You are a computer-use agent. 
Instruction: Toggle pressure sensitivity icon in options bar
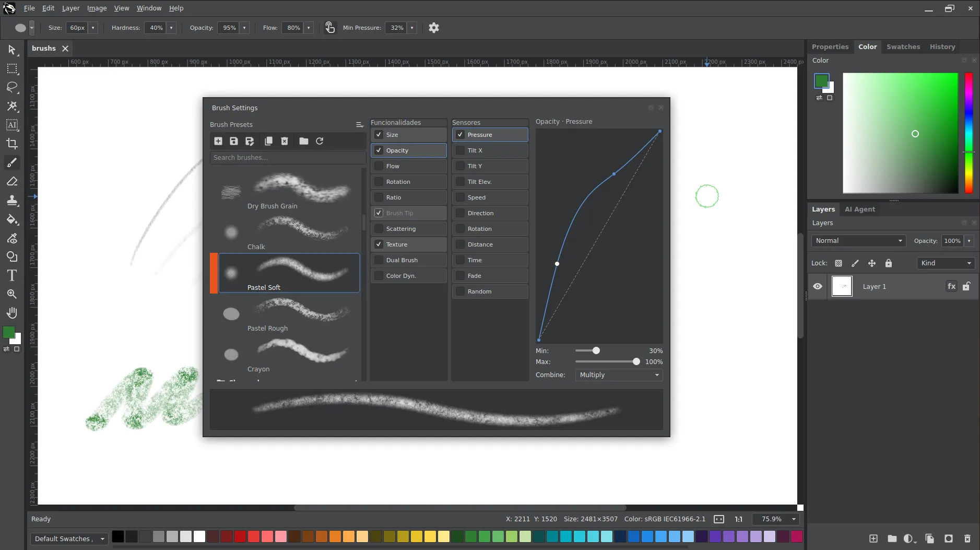click(330, 28)
